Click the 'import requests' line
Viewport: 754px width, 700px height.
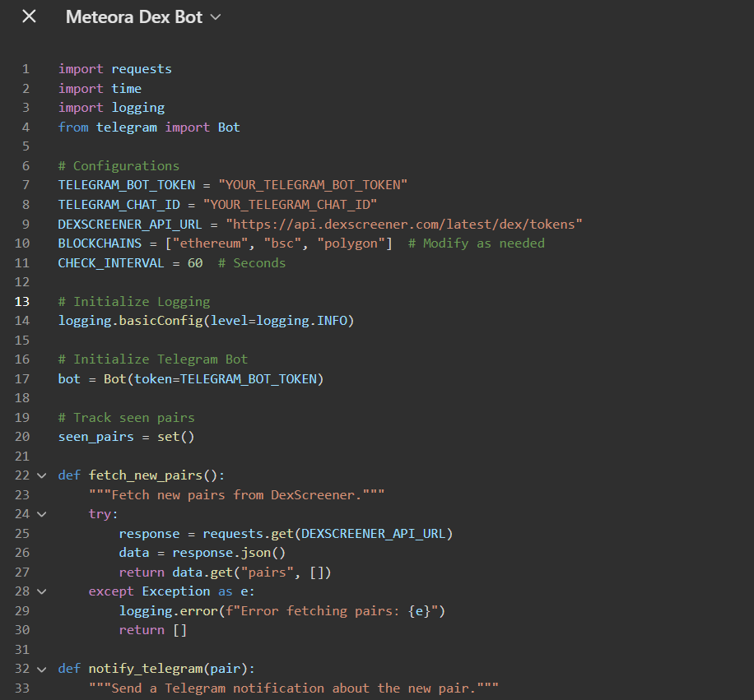[115, 69]
